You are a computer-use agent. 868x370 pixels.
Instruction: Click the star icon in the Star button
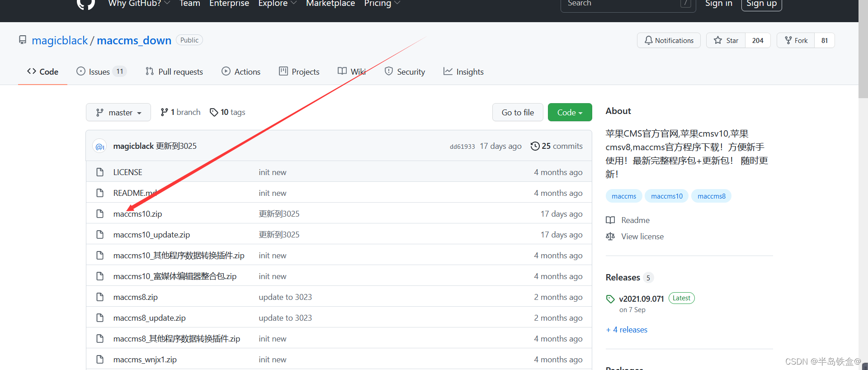click(x=718, y=40)
